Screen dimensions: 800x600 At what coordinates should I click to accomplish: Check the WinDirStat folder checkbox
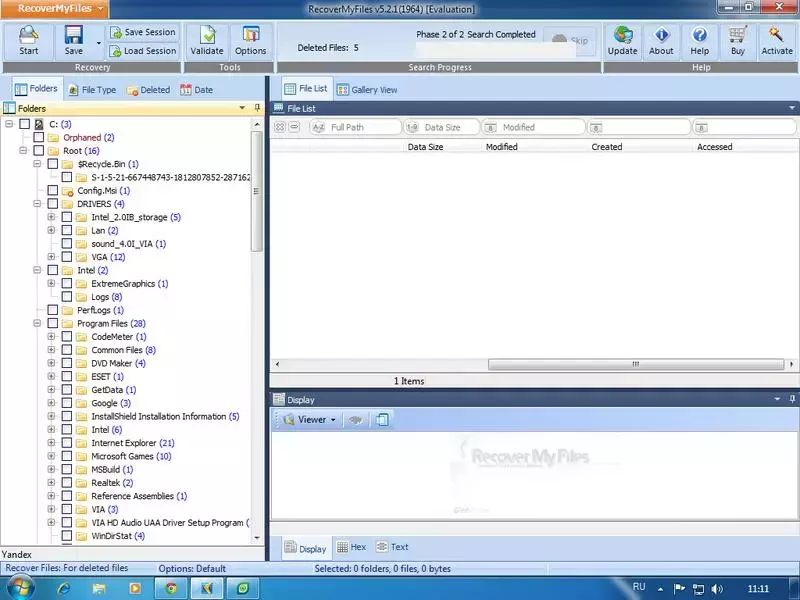coord(67,536)
